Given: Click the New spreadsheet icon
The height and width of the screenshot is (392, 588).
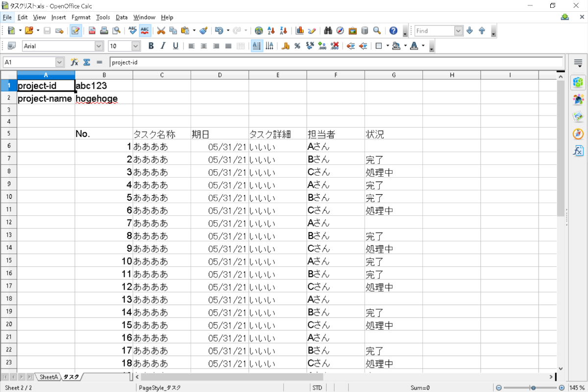Looking at the screenshot, I should coord(11,30).
